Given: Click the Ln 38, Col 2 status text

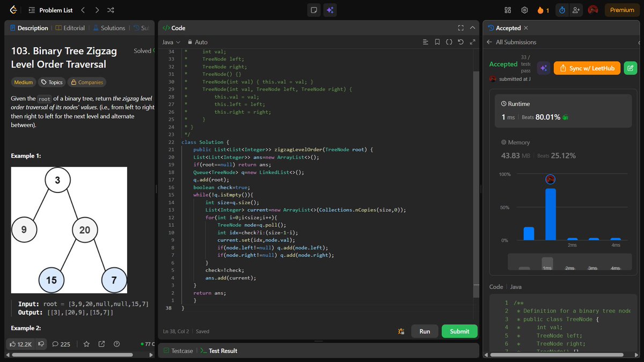Looking at the screenshot, I should tap(177, 331).
